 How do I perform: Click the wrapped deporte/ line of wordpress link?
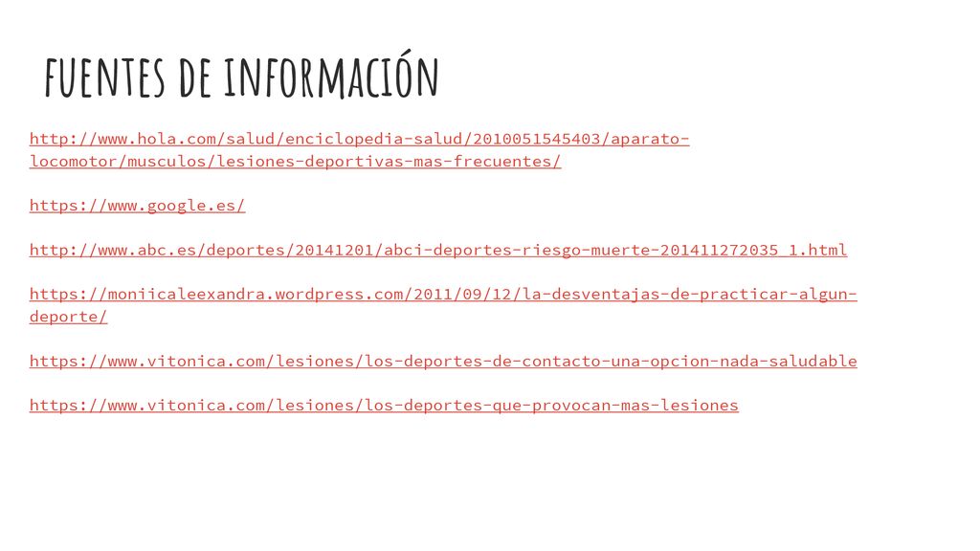click(68, 317)
